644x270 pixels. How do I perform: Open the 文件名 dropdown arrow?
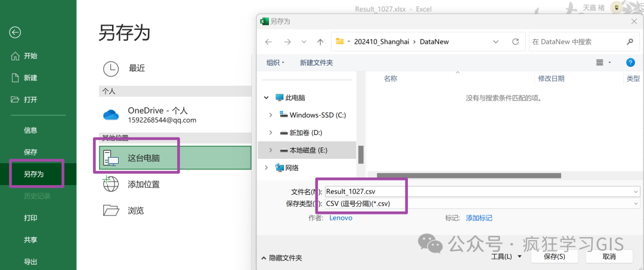point(637,191)
